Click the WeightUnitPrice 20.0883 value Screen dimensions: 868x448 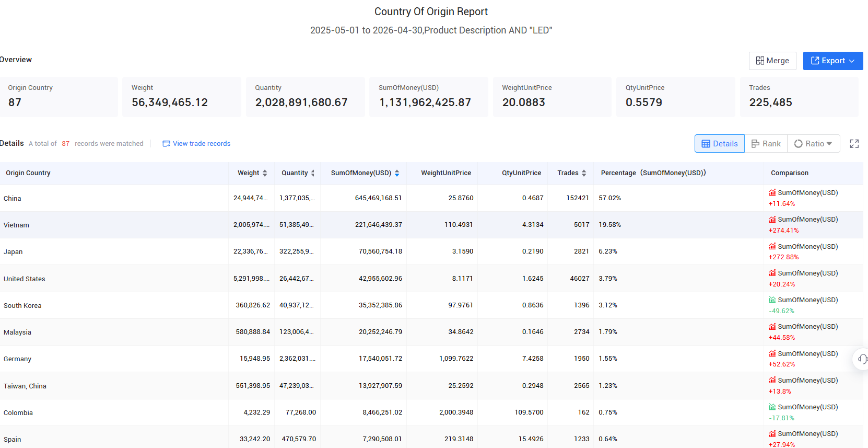coord(524,102)
